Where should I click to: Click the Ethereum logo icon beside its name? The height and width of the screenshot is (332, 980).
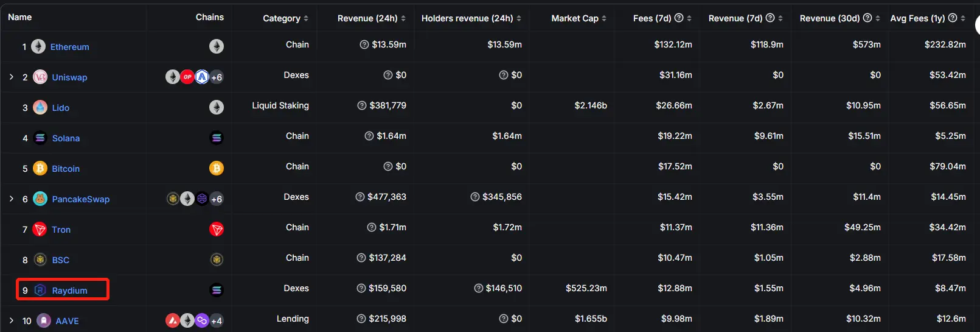click(38, 46)
